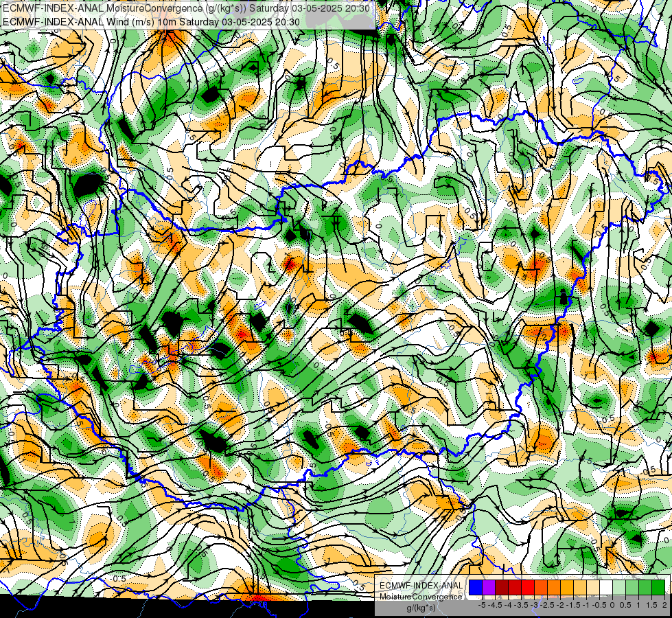Select the dark red swatch between -4.5 and -4

pos(502,588)
